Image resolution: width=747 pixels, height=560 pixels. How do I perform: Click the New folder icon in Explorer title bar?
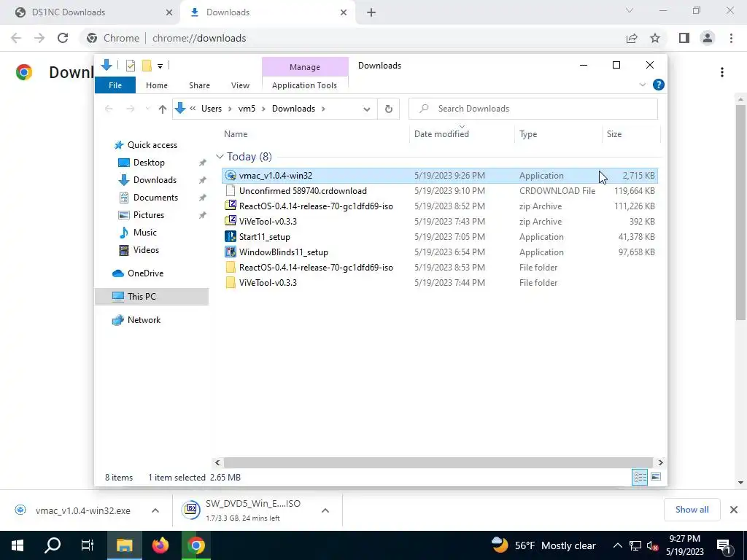click(x=147, y=66)
